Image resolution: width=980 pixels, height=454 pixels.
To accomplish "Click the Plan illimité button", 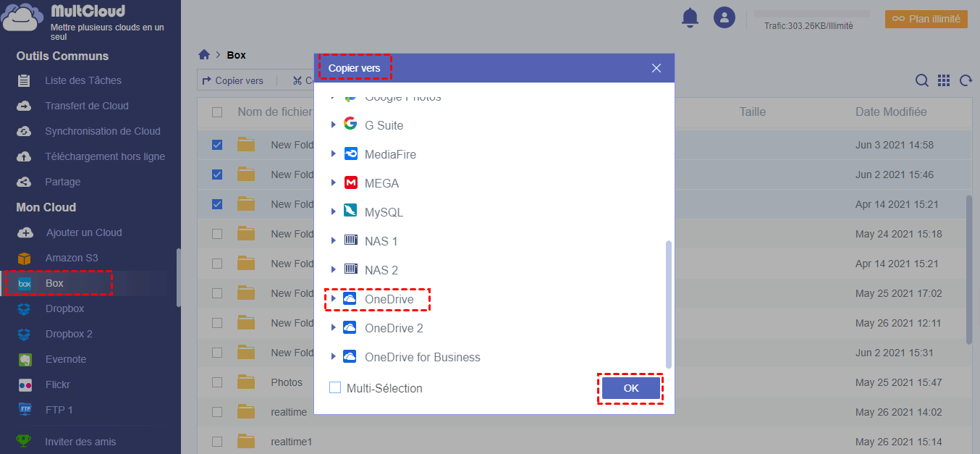I will click(x=926, y=19).
